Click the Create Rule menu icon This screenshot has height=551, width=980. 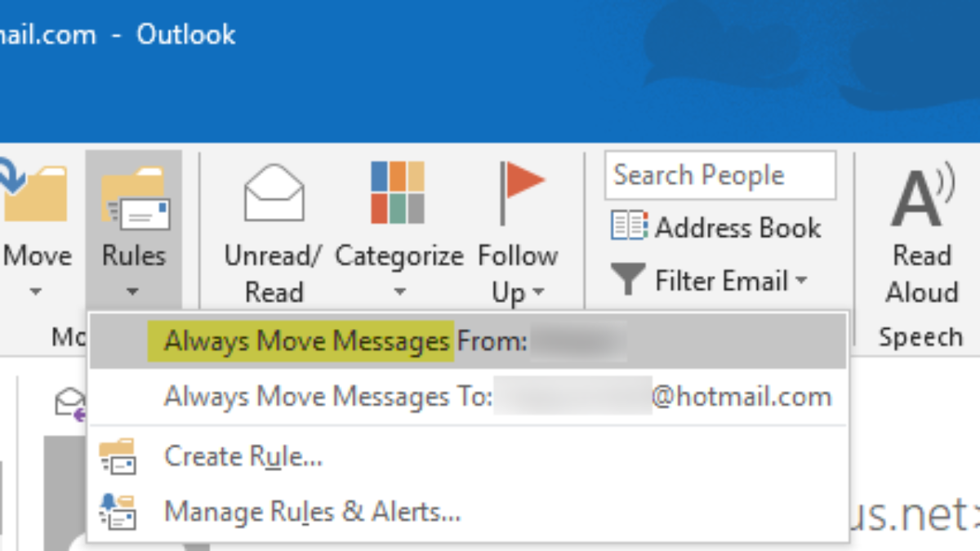(118, 457)
